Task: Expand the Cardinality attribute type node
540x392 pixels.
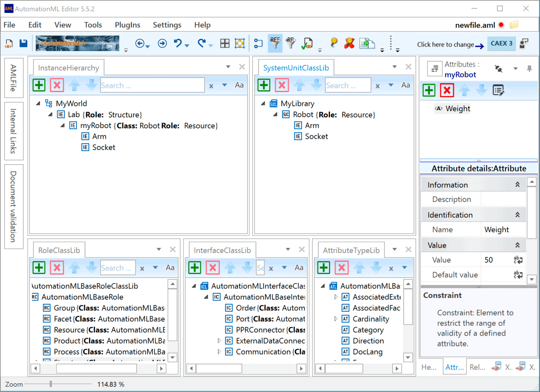Action: [336, 319]
